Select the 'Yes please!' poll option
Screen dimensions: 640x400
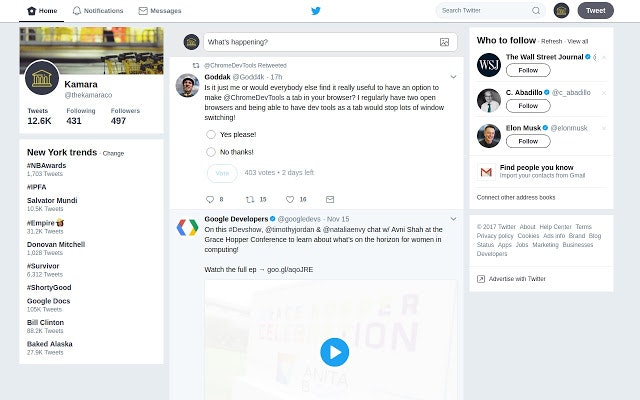[211, 134]
